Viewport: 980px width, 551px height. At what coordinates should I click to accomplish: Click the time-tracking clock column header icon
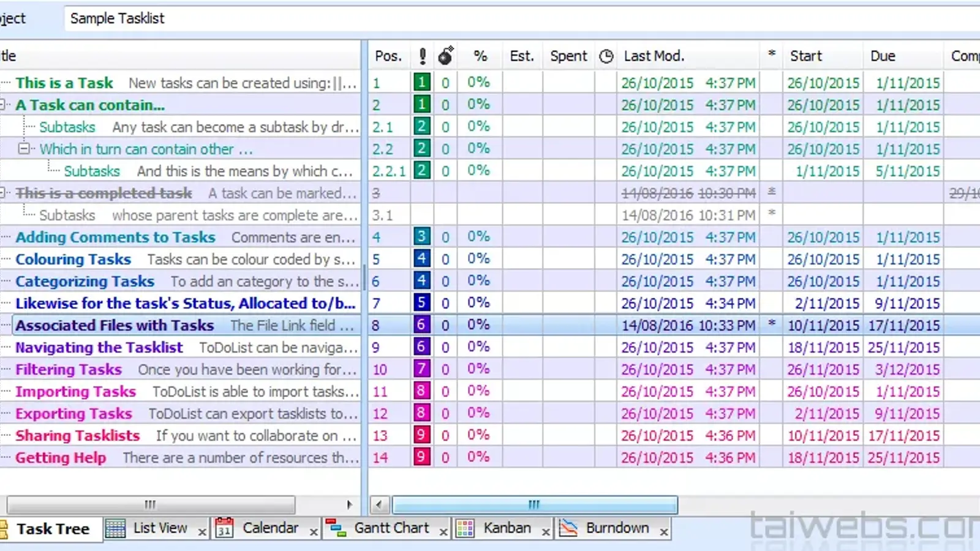pos(606,56)
